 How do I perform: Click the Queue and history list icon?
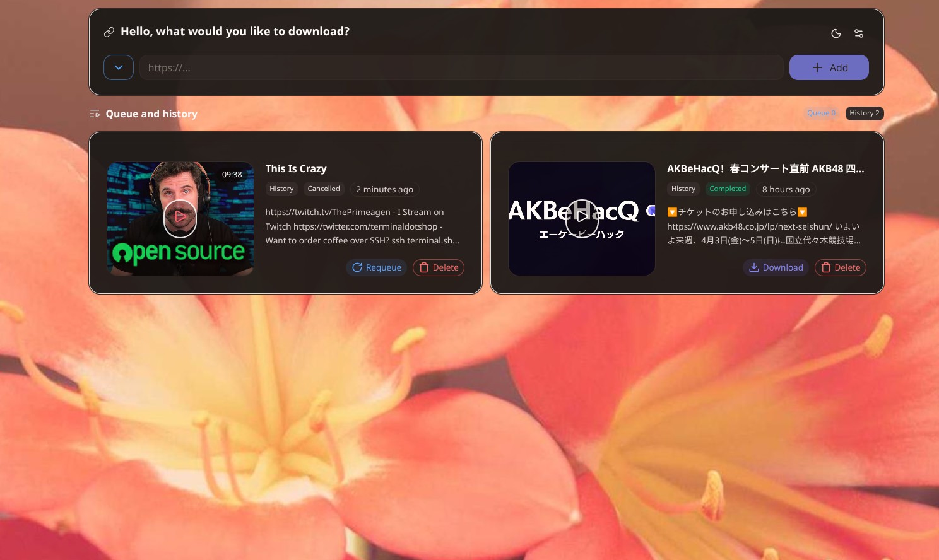click(x=95, y=114)
